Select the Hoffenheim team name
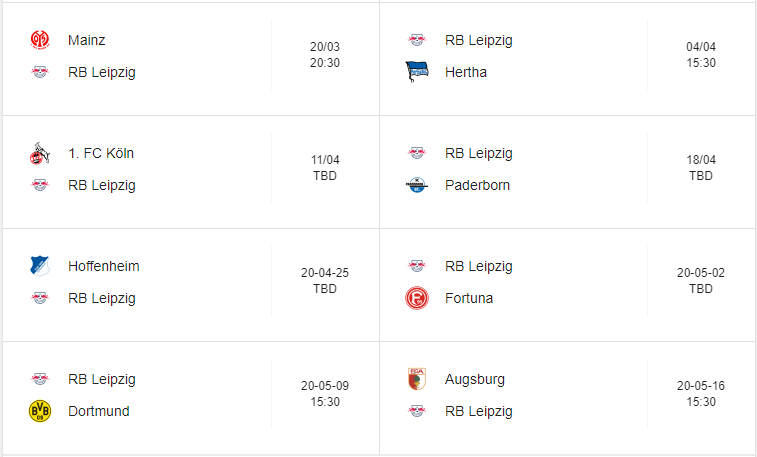Viewport: 757px width, 457px height. tap(104, 266)
